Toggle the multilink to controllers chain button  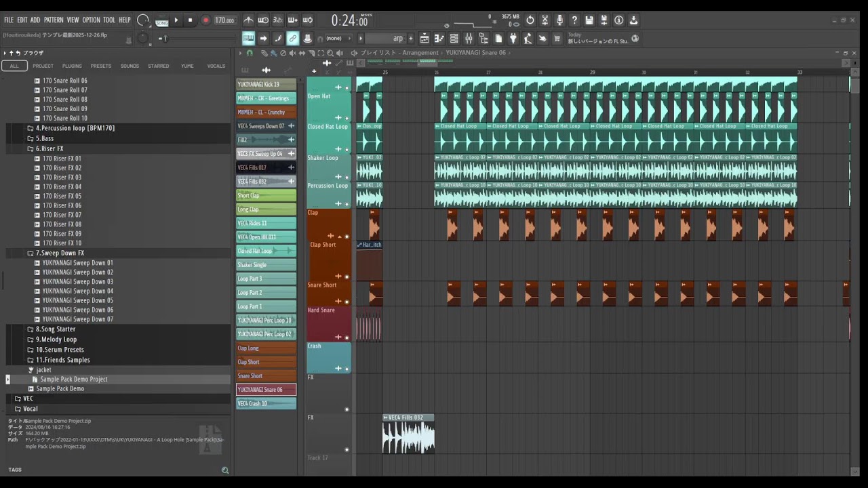tap(292, 38)
